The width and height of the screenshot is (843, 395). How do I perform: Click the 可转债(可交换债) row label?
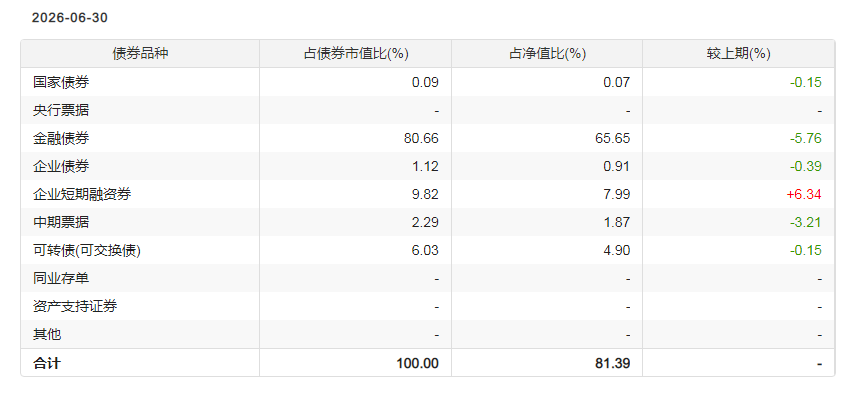[87, 250]
